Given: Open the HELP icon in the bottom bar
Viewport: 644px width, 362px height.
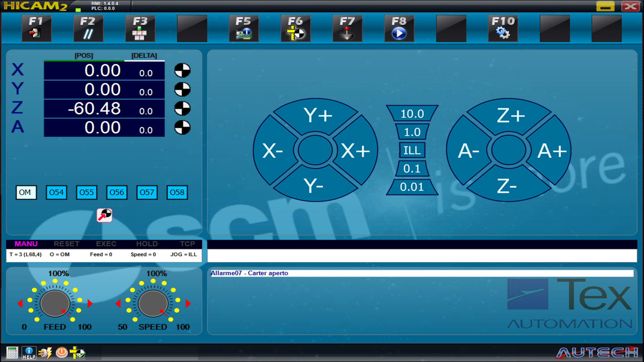Looking at the screenshot, I should click(x=29, y=353).
